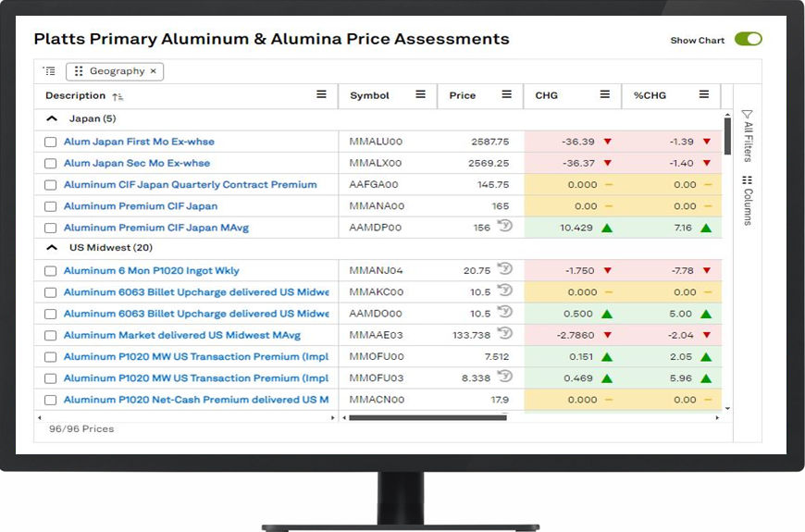
Task: Click the CHG column header
Action: click(x=546, y=95)
